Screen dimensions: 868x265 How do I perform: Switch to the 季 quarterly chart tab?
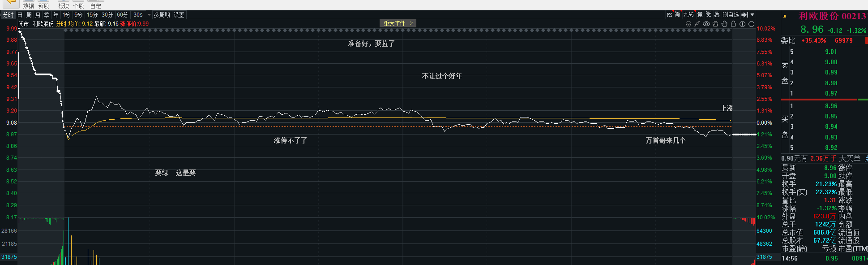[47, 15]
